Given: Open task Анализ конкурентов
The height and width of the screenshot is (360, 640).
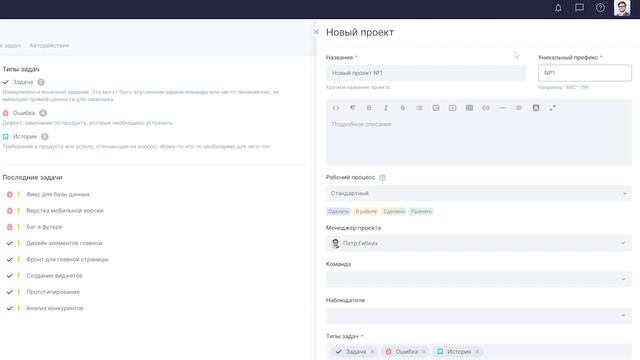Looking at the screenshot, I should click(55, 309).
